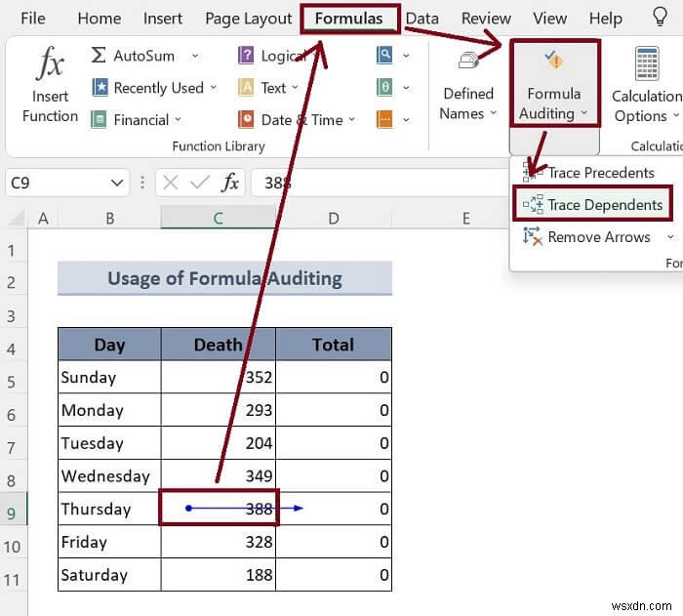Viewport: 683px width, 616px height.
Task: Select the Death cell with 204
Action: (x=219, y=443)
